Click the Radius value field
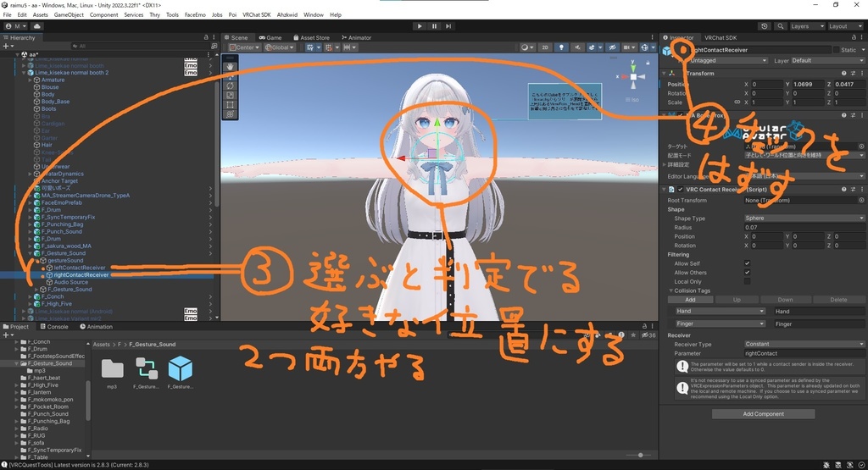868x470 pixels. (x=804, y=227)
